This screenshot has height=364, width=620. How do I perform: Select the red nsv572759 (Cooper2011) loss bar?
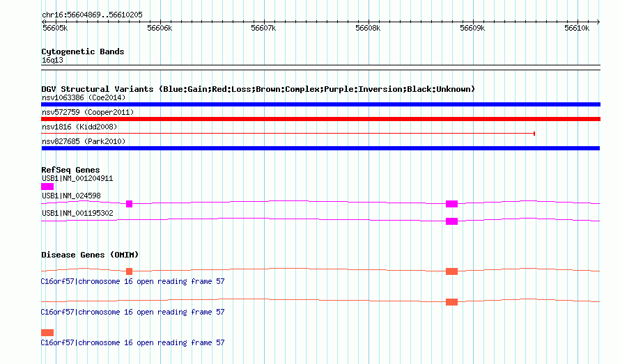[x=320, y=119]
